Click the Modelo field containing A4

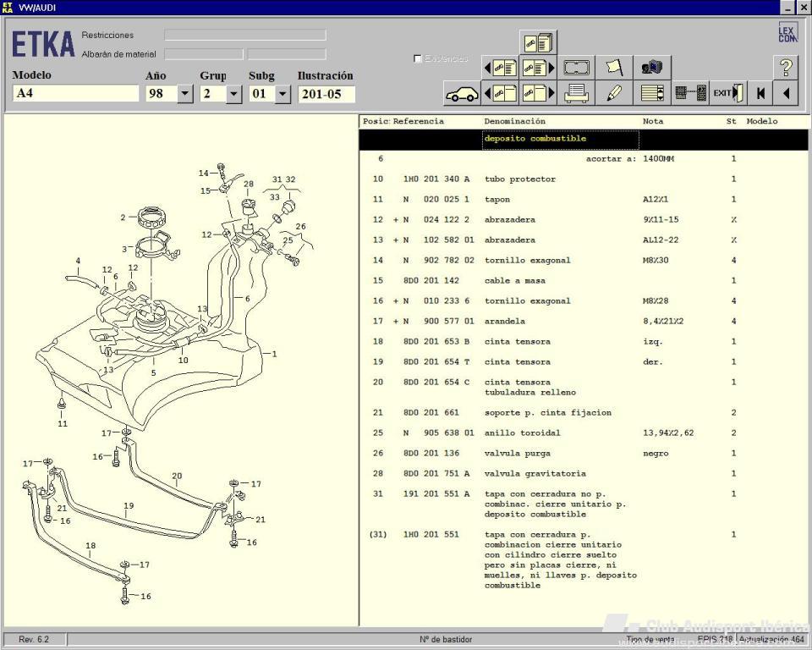75,94
